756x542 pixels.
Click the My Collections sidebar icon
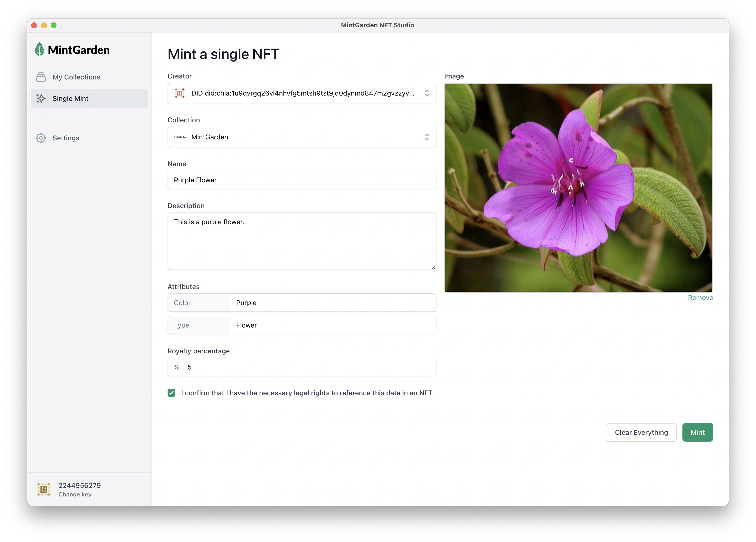[41, 77]
